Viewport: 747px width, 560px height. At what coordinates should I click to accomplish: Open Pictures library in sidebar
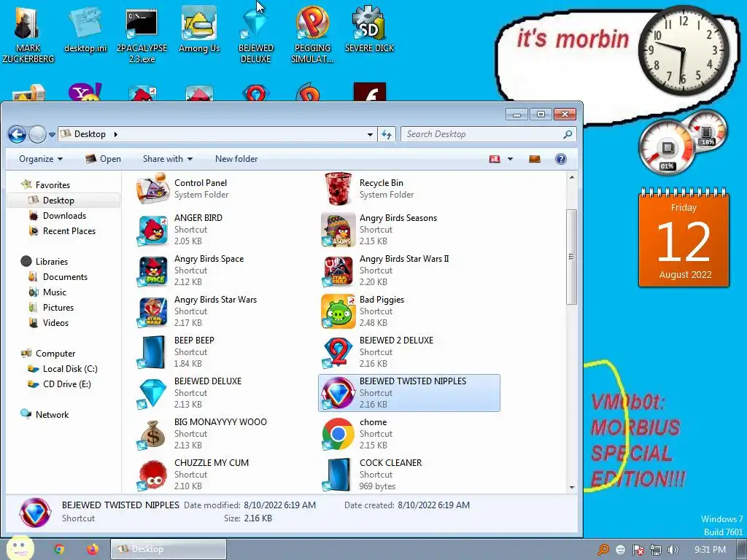58,307
